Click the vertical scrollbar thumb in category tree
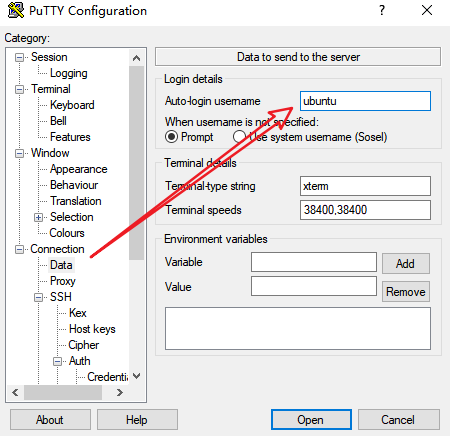Screen dimensions: 450x436 [136, 163]
